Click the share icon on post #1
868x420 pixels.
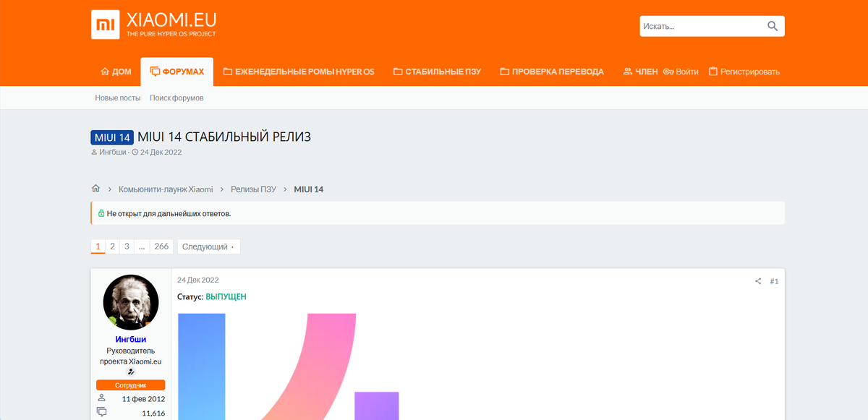click(x=758, y=281)
